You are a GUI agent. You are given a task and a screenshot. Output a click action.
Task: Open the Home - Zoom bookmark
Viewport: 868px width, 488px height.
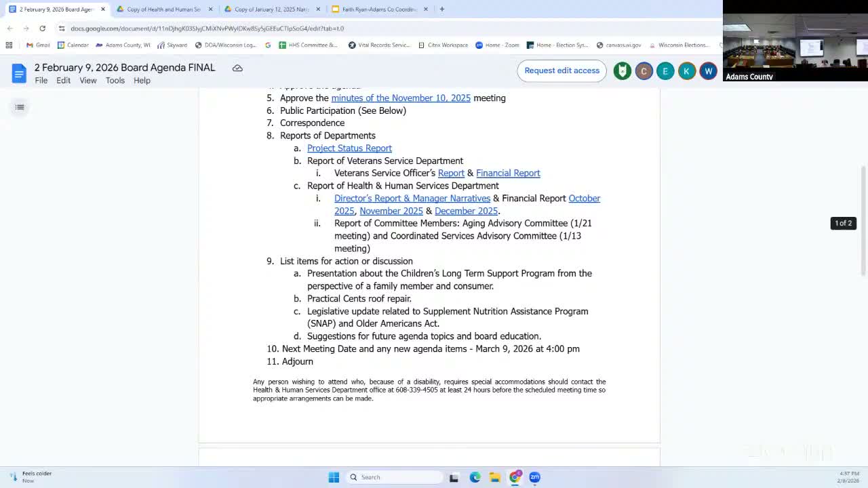pyautogui.click(x=497, y=45)
